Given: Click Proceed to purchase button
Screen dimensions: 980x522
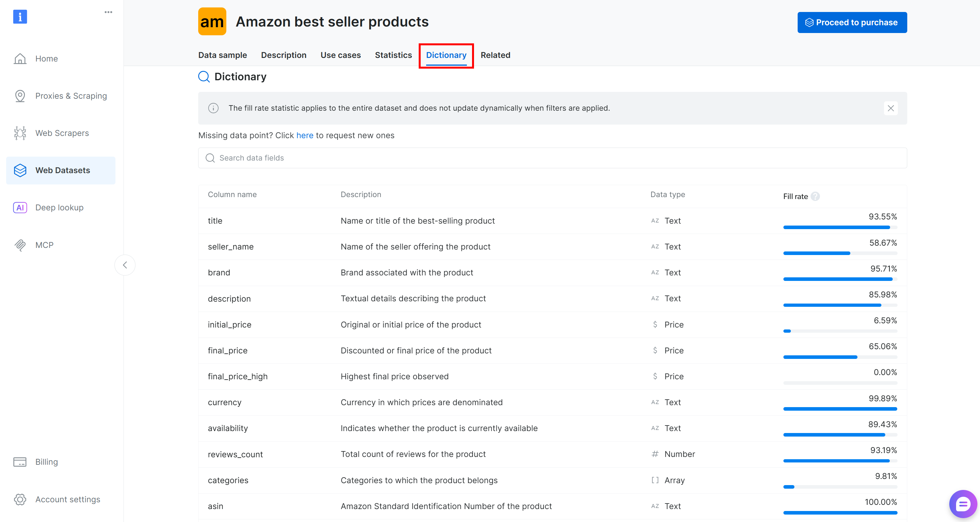Looking at the screenshot, I should pyautogui.click(x=852, y=22).
